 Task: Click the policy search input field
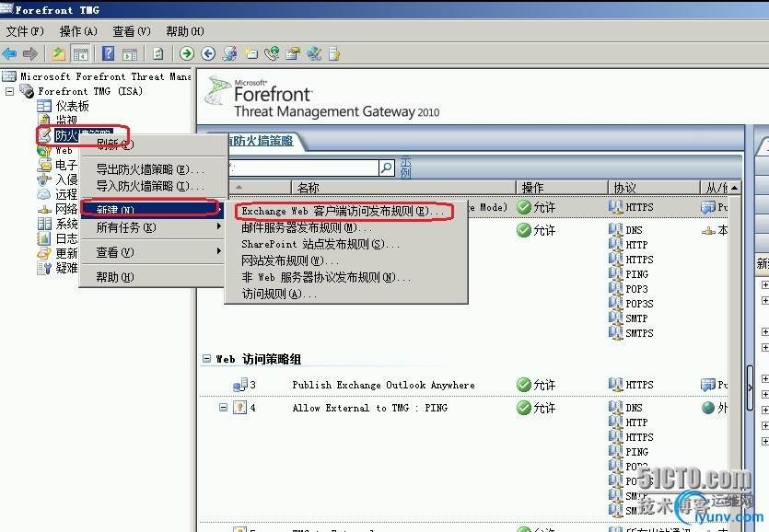[304, 168]
